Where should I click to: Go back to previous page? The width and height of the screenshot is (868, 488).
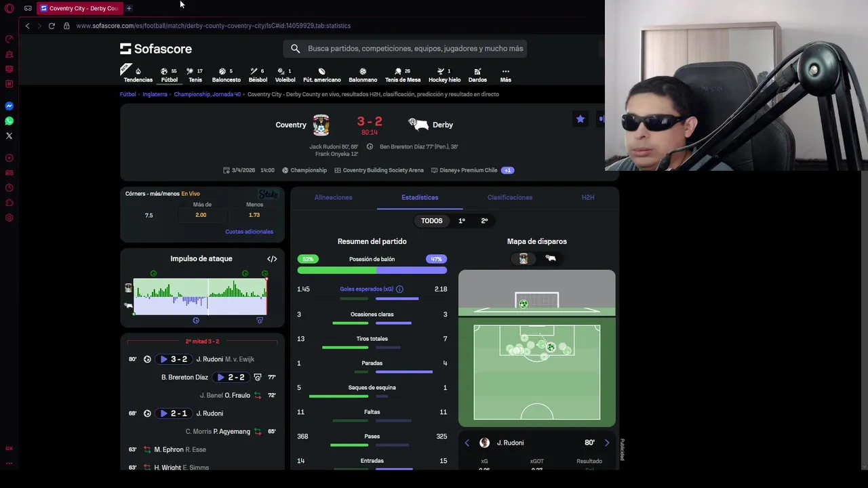coord(27,26)
